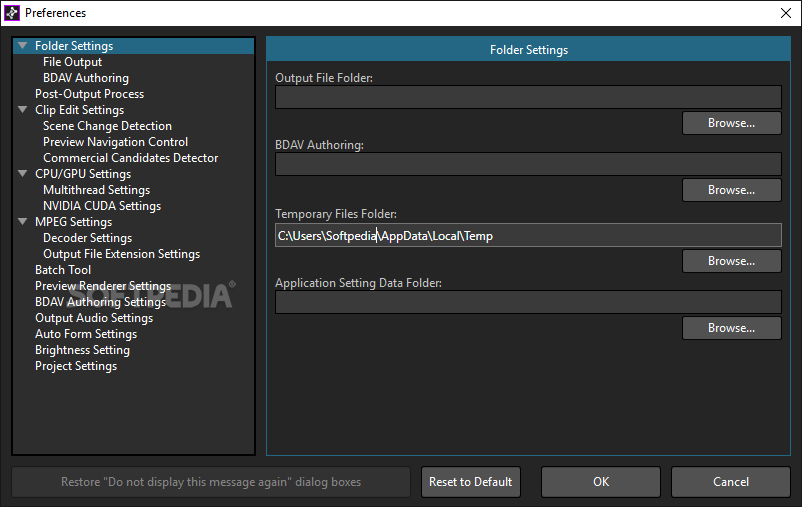Open Auto Form Settings

click(86, 334)
